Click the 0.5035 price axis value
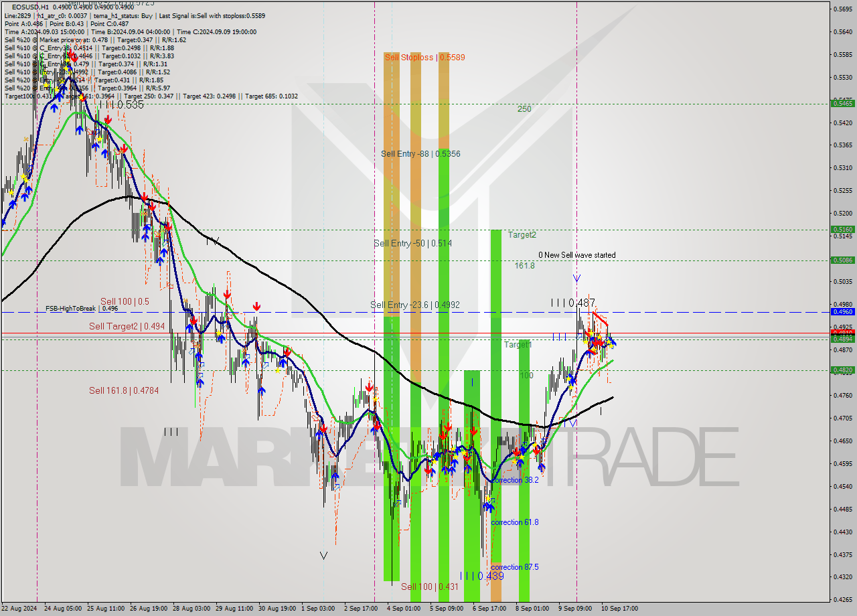 coord(842,281)
